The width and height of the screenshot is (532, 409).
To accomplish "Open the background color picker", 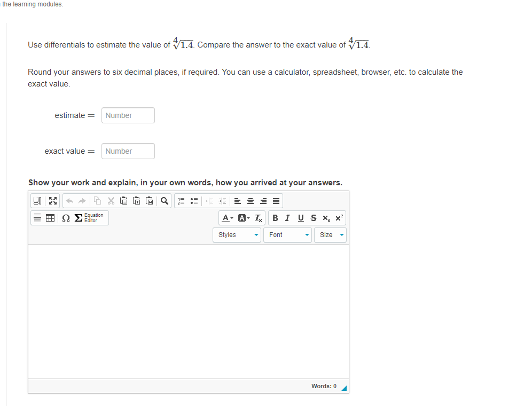I will click(x=244, y=218).
